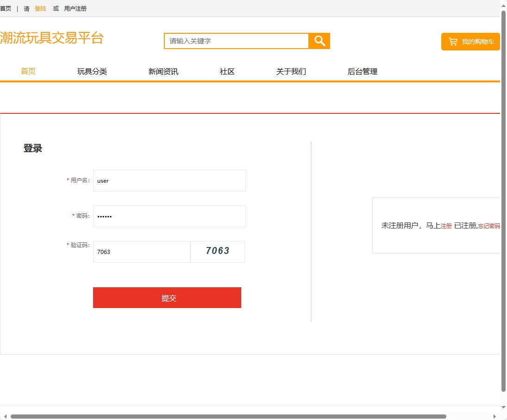
Task: Open the 社区 page
Action: click(227, 71)
